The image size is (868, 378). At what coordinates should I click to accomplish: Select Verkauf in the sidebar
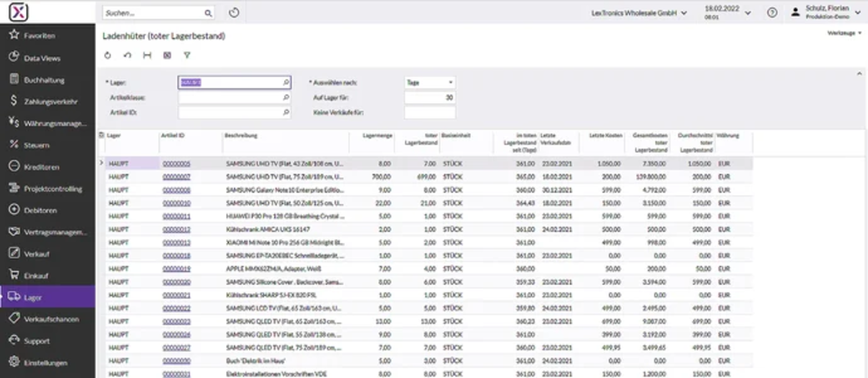pyautogui.click(x=36, y=254)
